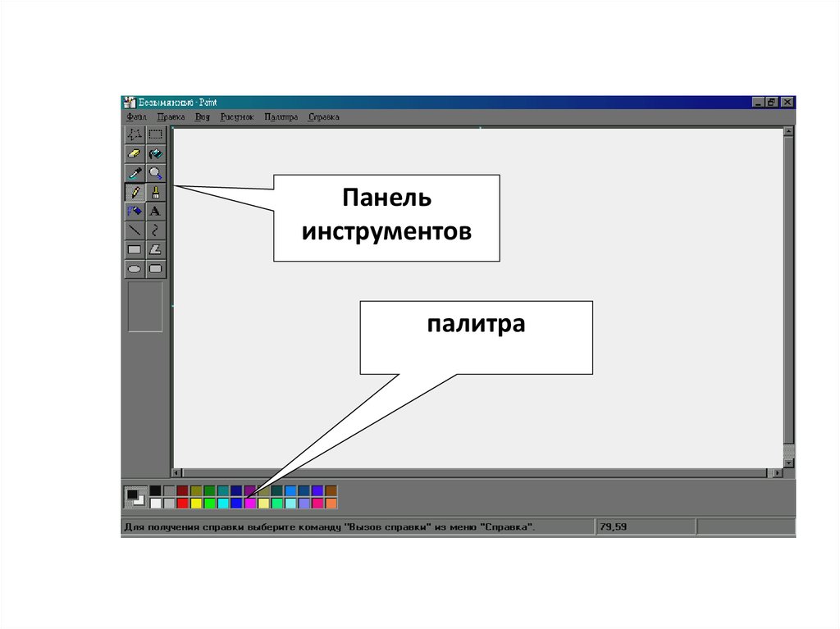Viewport: 840px width, 629px height.
Task: Choose the orange color in palette
Action: pos(331,503)
